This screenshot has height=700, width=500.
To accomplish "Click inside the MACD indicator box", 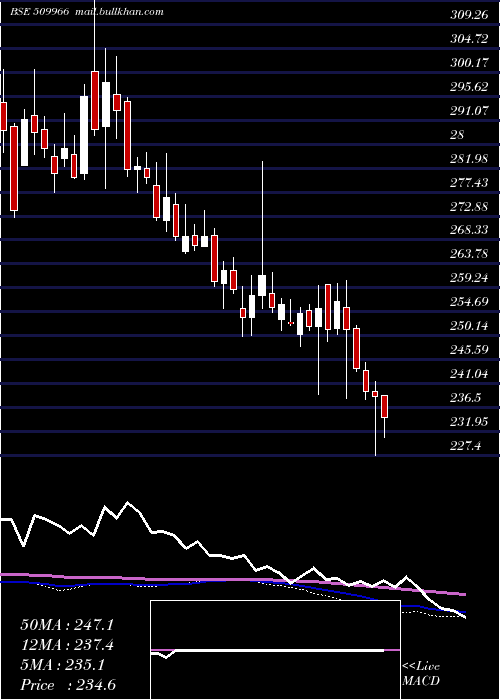I will click(275, 650).
